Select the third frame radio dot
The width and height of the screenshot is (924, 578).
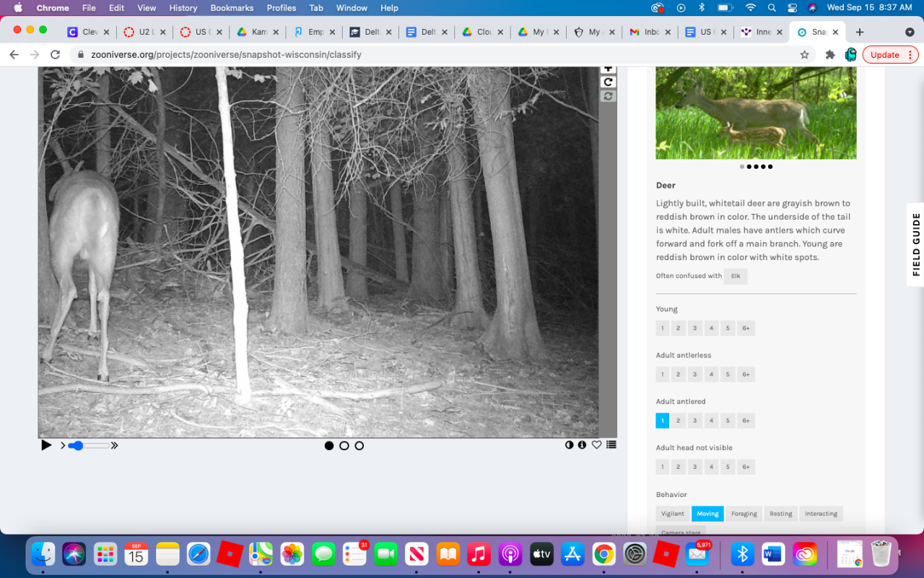[359, 446]
